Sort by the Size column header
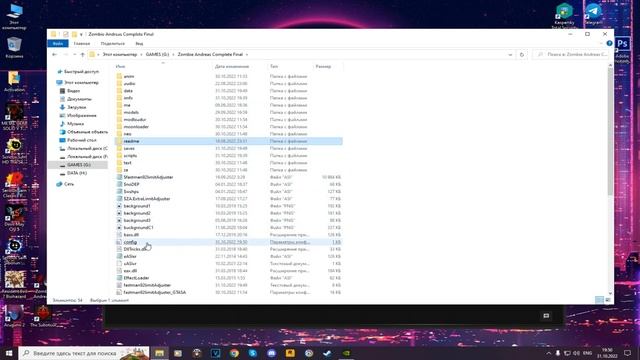This screenshot has width=640, height=360. coord(323,66)
